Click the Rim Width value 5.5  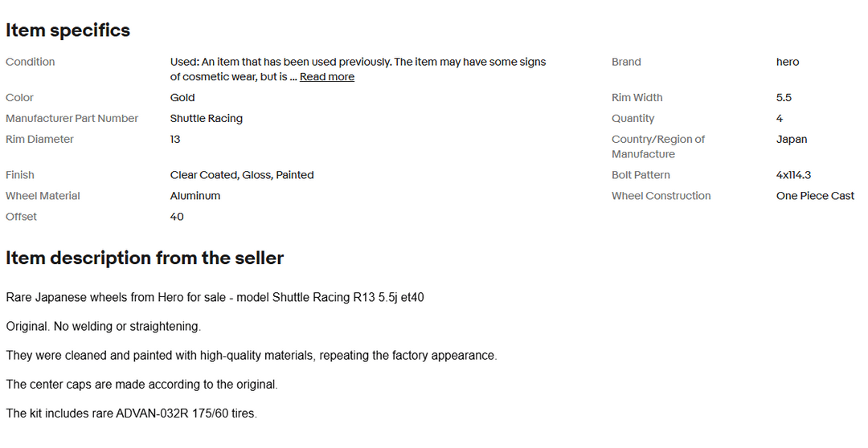point(784,97)
